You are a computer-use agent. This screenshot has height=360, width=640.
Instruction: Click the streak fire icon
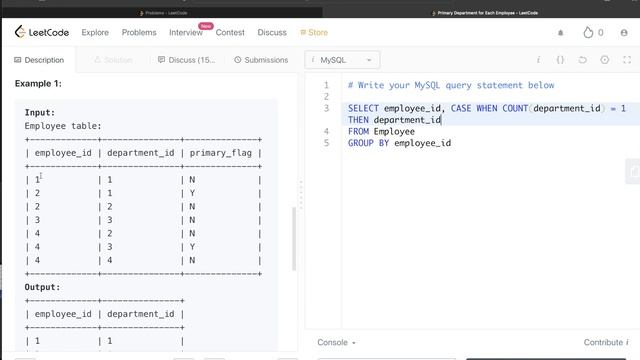[x=588, y=32]
